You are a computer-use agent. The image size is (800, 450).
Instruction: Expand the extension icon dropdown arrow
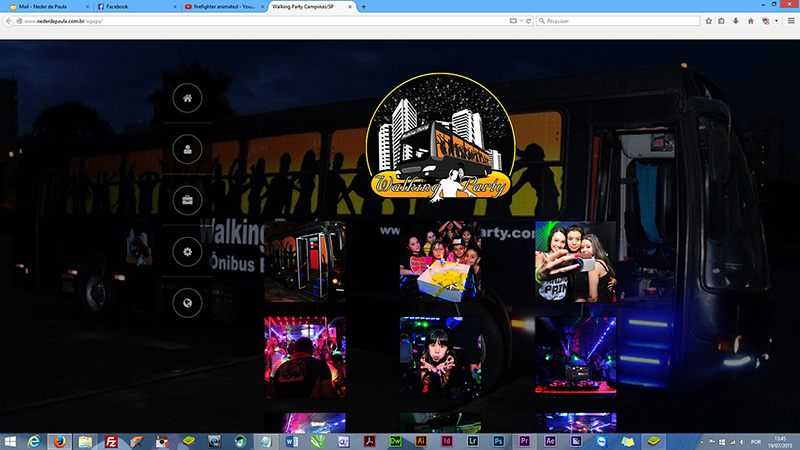[x=777, y=21]
